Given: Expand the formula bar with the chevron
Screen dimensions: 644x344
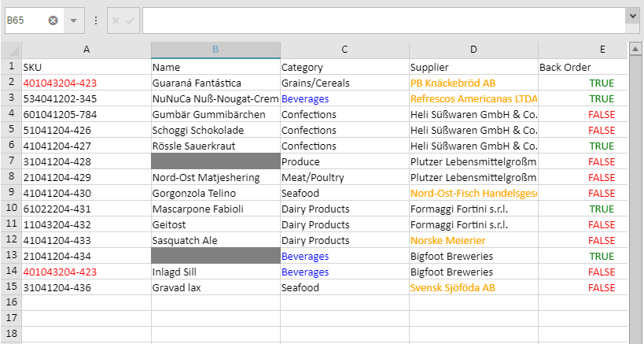Looking at the screenshot, I should [x=632, y=16].
